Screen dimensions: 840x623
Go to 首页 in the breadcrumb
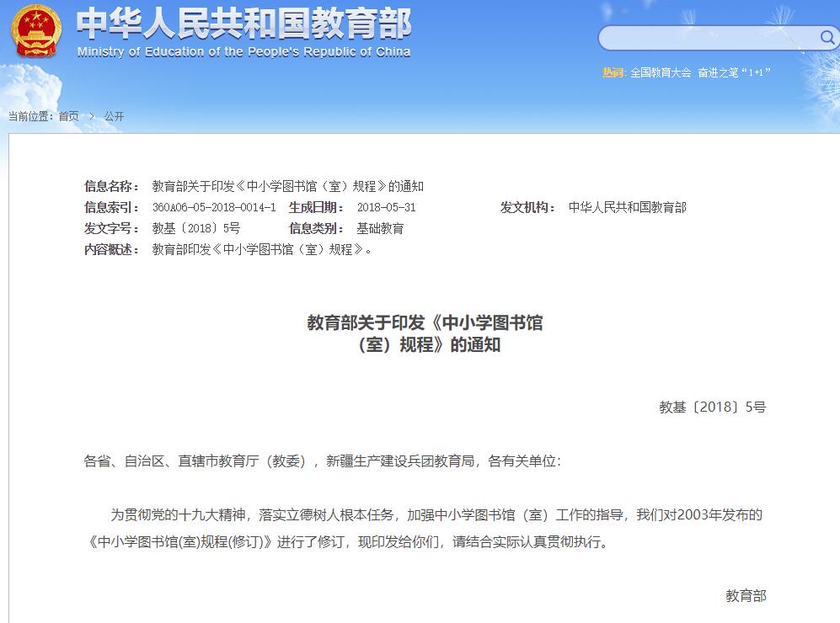tap(68, 116)
